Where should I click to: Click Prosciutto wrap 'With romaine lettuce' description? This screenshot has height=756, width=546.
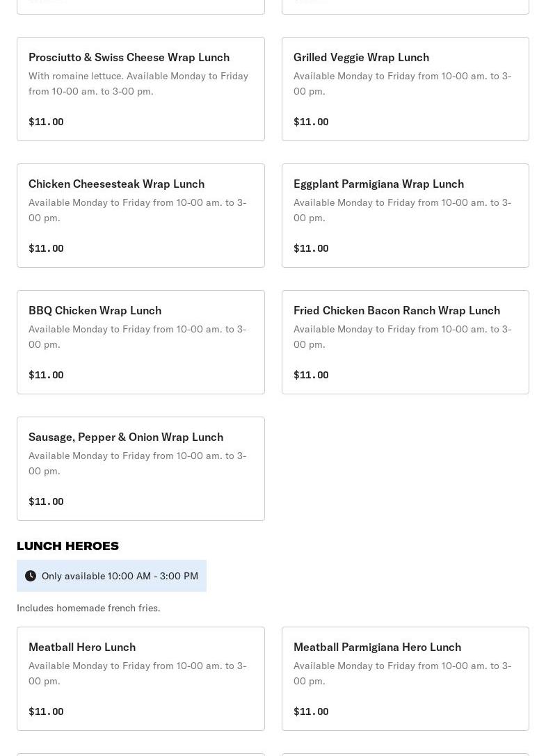[138, 83]
